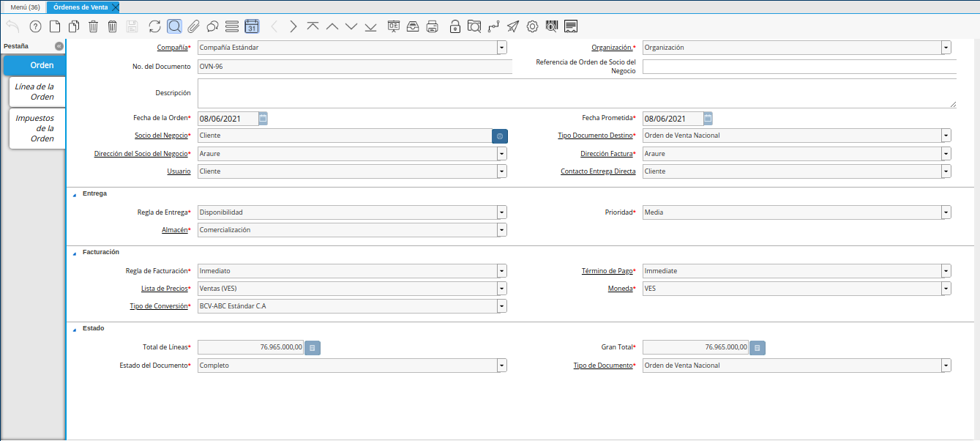Open Fecha de la Orden calendar picker

click(x=263, y=118)
